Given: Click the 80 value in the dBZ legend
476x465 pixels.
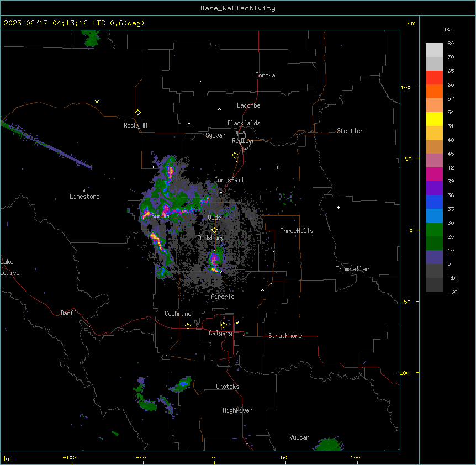Looking at the screenshot, I should point(451,44).
